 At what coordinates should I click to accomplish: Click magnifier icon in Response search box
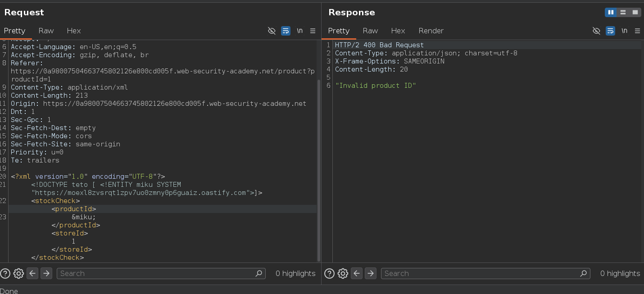pos(584,273)
